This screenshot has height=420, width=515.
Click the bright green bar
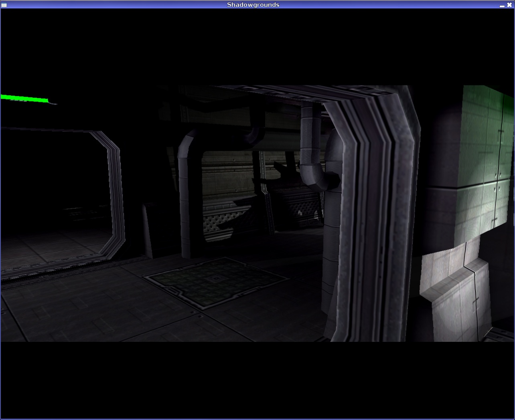[24, 98]
